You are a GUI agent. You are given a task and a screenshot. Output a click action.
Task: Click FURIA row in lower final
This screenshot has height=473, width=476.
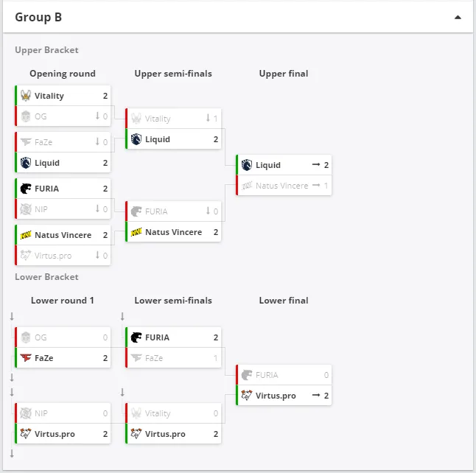click(284, 375)
